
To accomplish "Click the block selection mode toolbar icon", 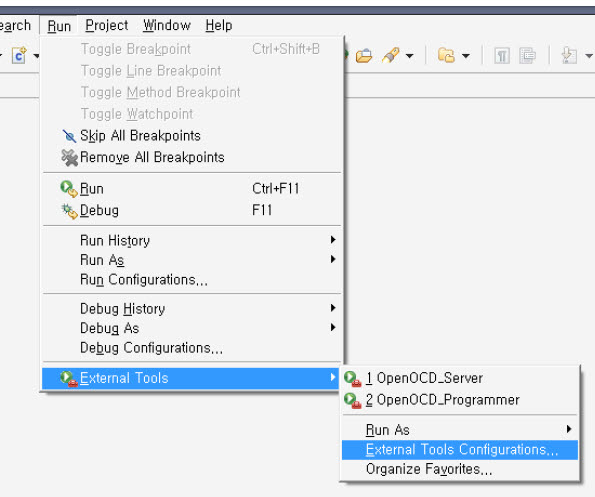I will point(527,56).
